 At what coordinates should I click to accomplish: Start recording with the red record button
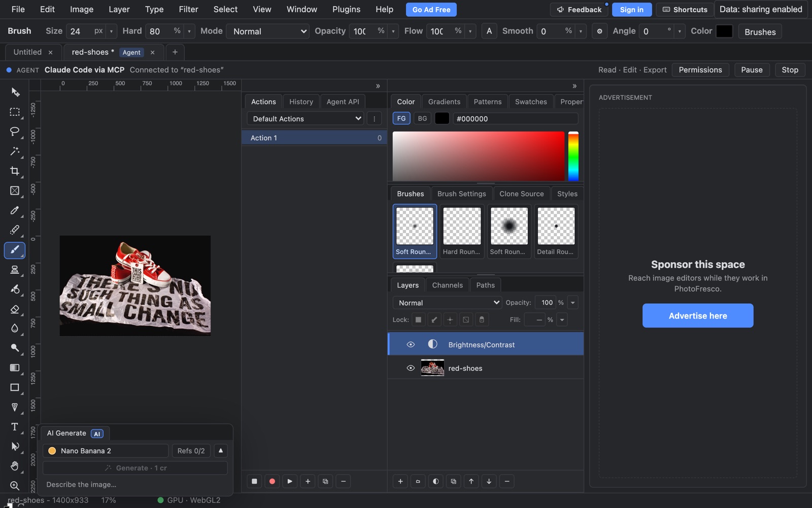pos(272,481)
